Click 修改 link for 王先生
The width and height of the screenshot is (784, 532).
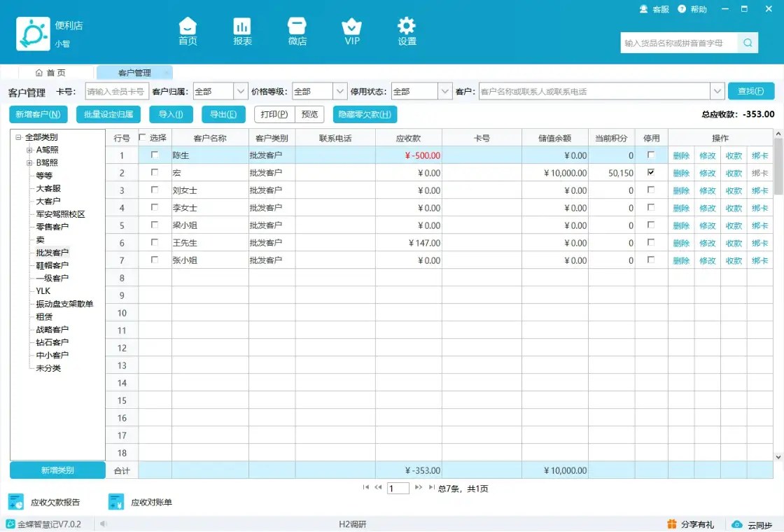(708, 243)
